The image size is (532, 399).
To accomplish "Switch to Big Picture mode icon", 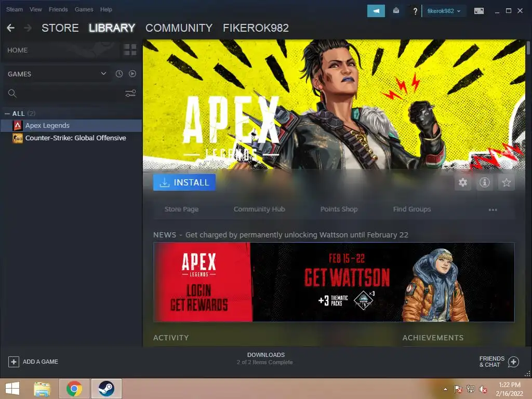I will click(478, 11).
